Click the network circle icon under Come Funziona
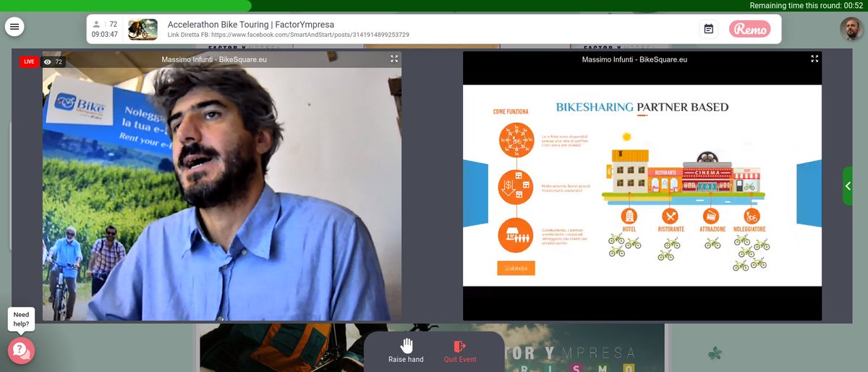 [x=516, y=141]
